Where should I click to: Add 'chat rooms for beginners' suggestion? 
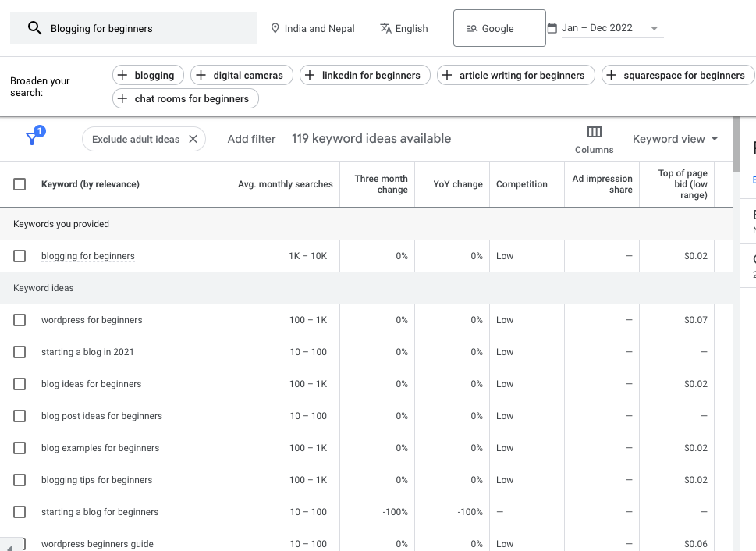(x=186, y=98)
